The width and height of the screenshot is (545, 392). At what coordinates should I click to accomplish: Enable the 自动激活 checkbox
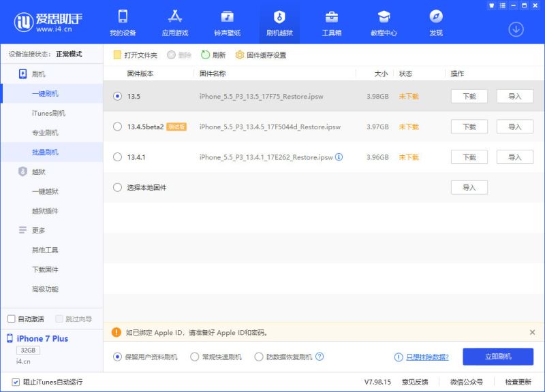click(12, 318)
